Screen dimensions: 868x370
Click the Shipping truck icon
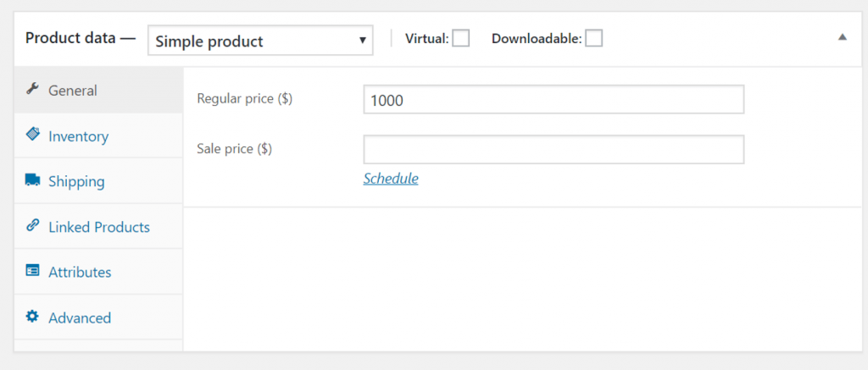click(32, 180)
